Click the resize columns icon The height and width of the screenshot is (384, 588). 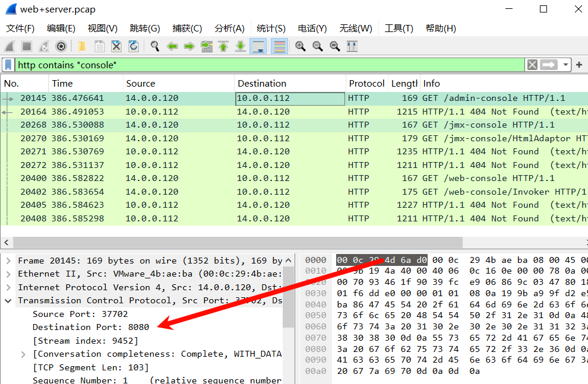coord(352,46)
